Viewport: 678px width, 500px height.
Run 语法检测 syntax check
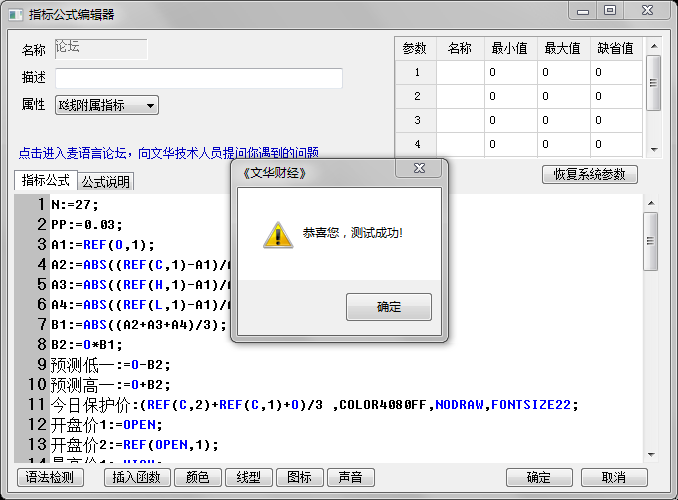pos(50,478)
